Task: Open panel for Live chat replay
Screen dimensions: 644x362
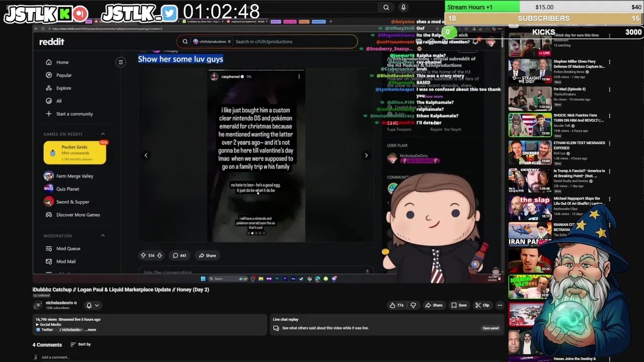Action: pyautogui.click(x=491, y=328)
